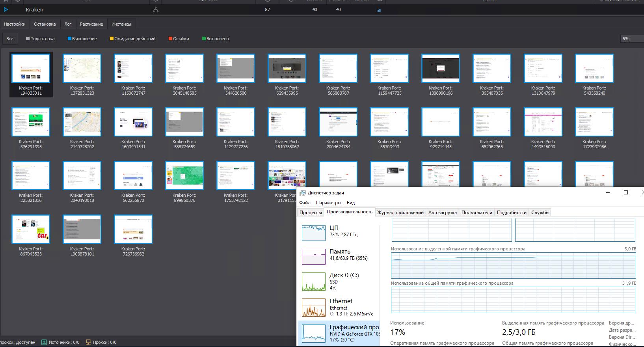Toggle the Ожидание действий filter
The height and width of the screenshot is (347, 644).
pyautogui.click(x=132, y=39)
